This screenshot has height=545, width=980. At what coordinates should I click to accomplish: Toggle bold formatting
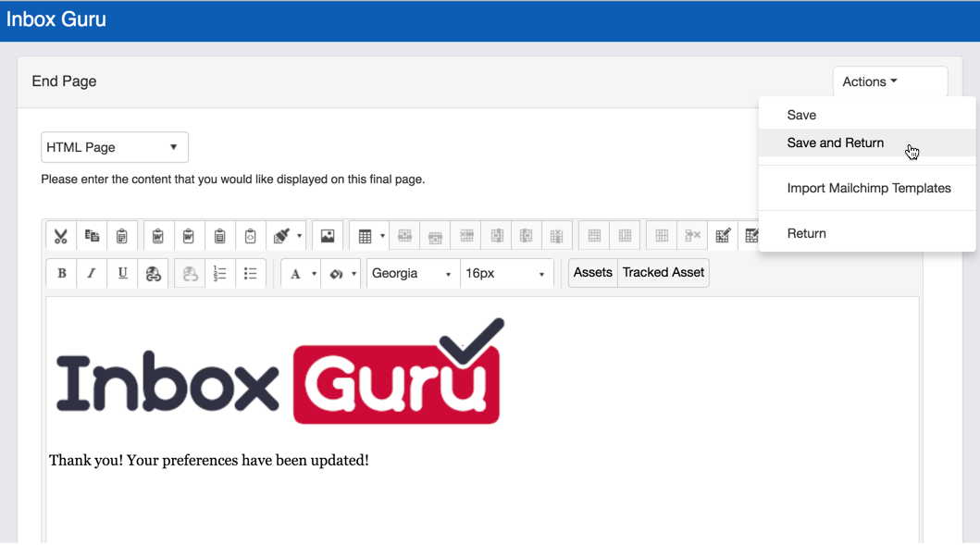click(61, 273)
